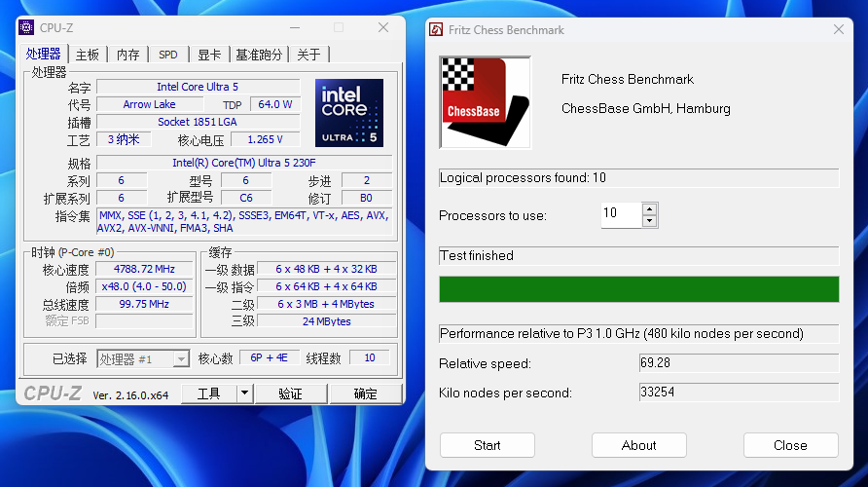Click the multiplier x48.0 (4.0 - 50.0)
Viewport: 868px width, 487px height.
(x=144, y=286)
